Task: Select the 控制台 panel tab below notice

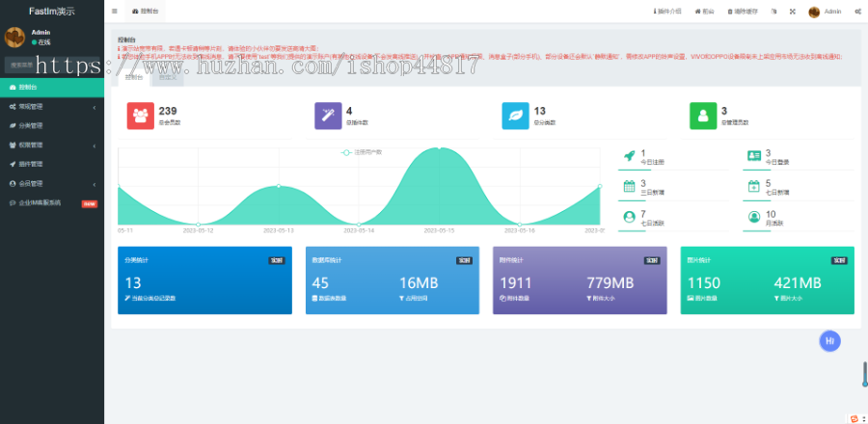Action: tap(134, 77)
